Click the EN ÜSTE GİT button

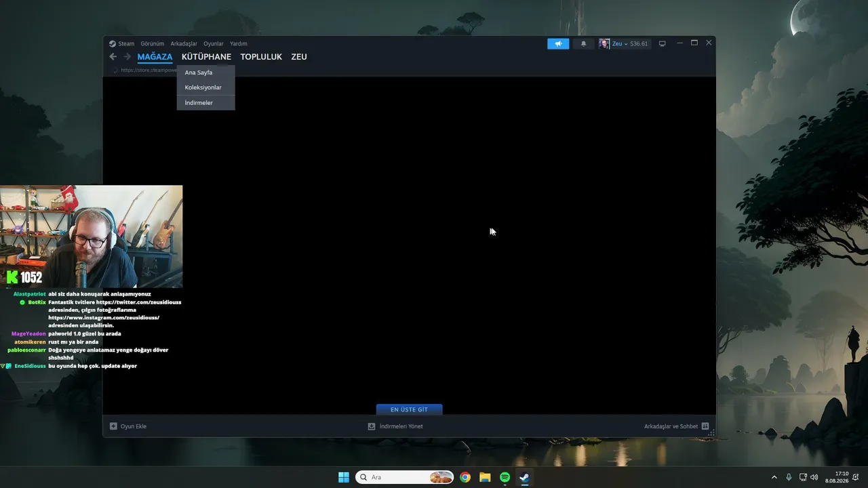pyautogui.click(x=410, y=409)
